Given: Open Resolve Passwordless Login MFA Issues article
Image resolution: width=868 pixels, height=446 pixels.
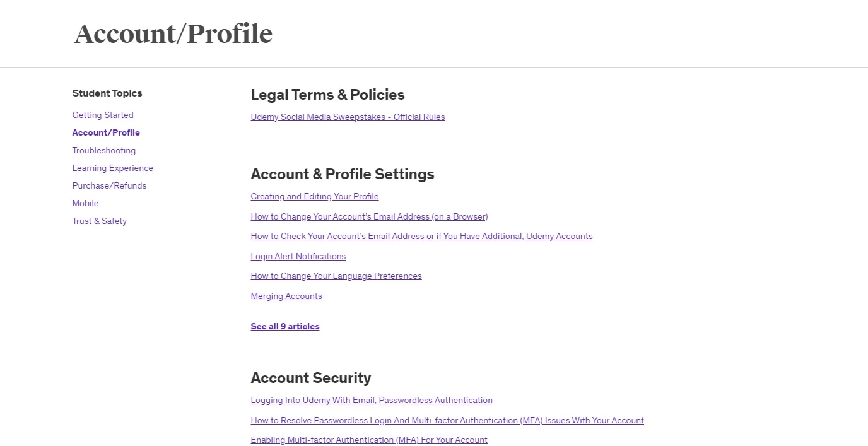Looking at the screenshot, I should click(x=447, y=420).
